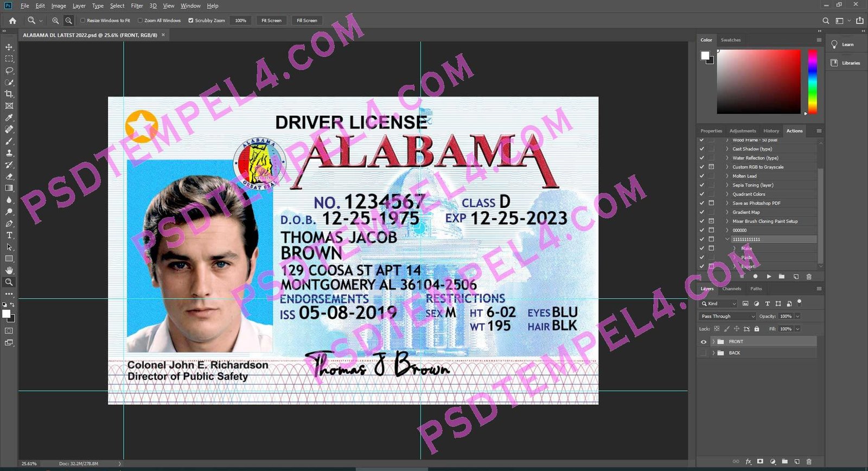Screen dimensions: 868x471
Task: Click the Fill Screen button
Action: point(307,21)
